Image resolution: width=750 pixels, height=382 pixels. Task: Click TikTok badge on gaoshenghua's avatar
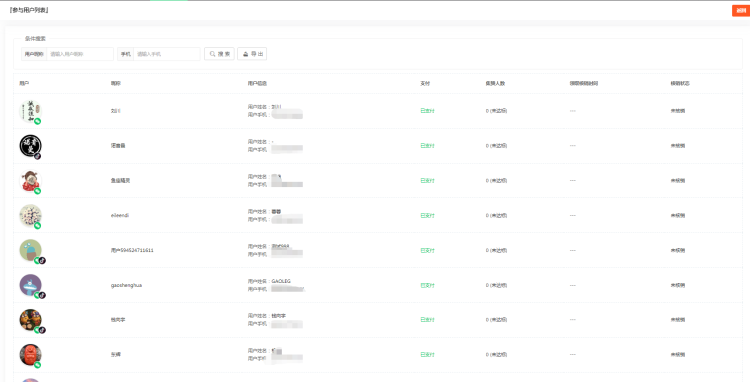click(42, 295)
